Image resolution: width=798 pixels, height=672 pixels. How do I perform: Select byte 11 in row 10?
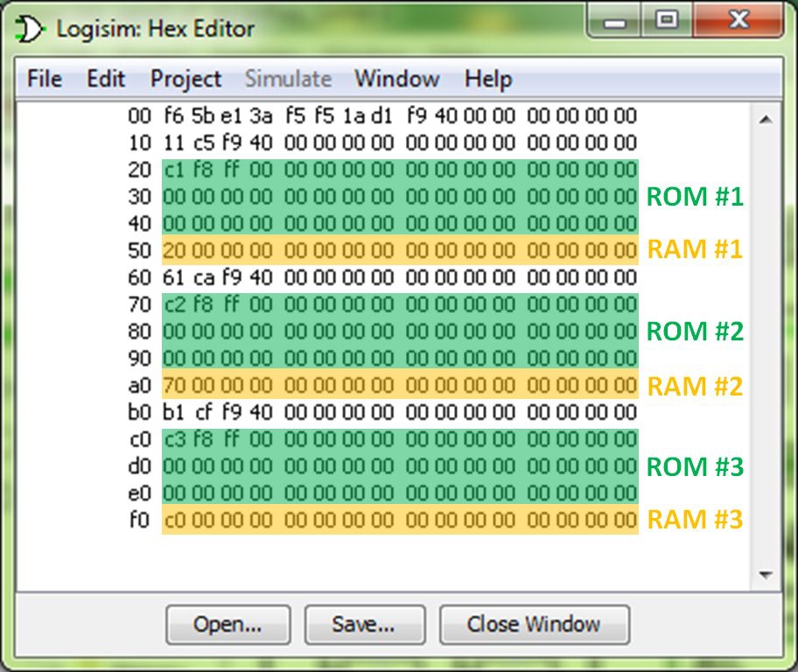click(173, 143)
